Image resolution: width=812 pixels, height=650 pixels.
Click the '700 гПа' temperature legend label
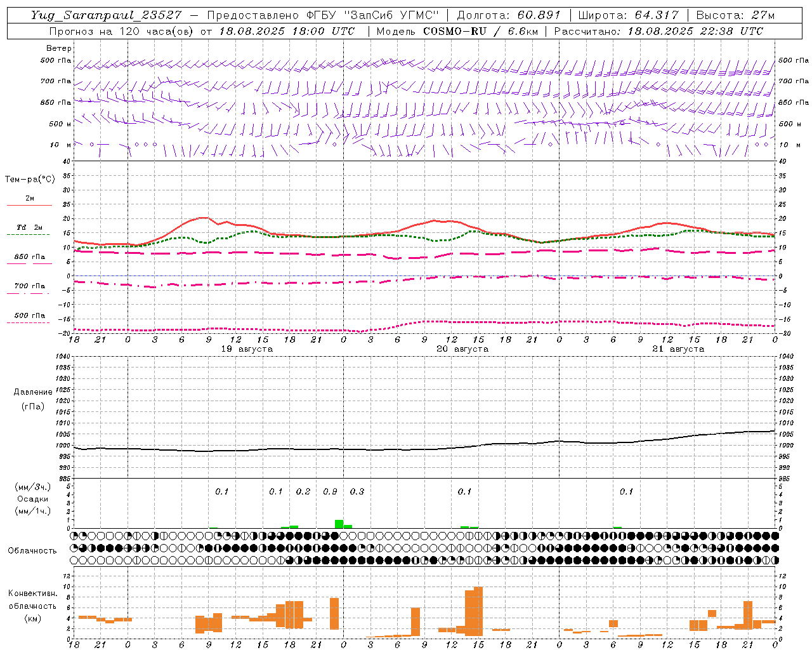pos(30,286)
